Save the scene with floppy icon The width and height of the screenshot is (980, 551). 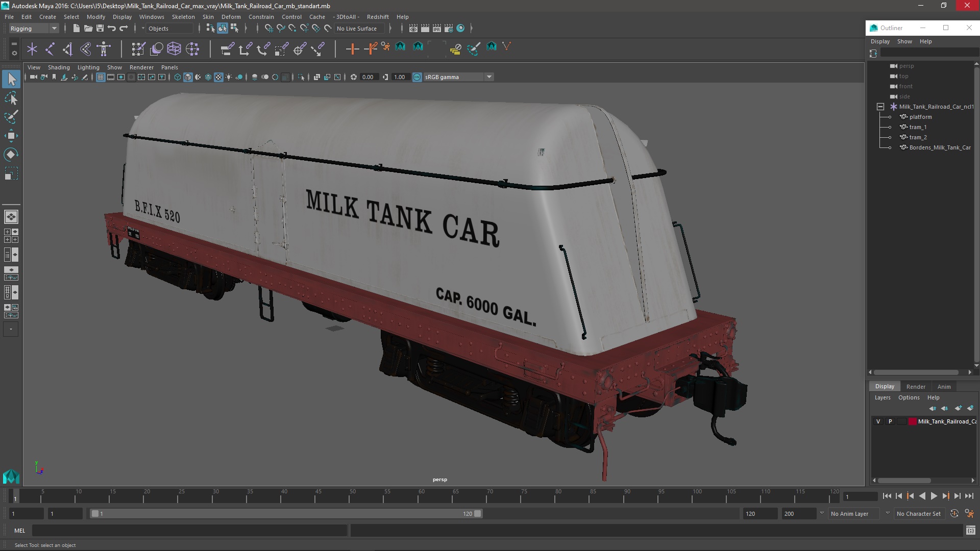pos(100,29)
